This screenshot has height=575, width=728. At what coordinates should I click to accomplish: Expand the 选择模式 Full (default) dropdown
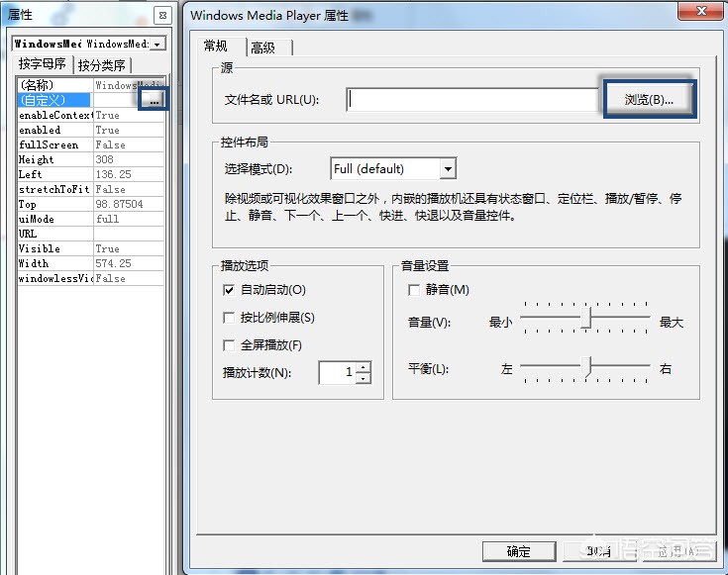(447, 168)
